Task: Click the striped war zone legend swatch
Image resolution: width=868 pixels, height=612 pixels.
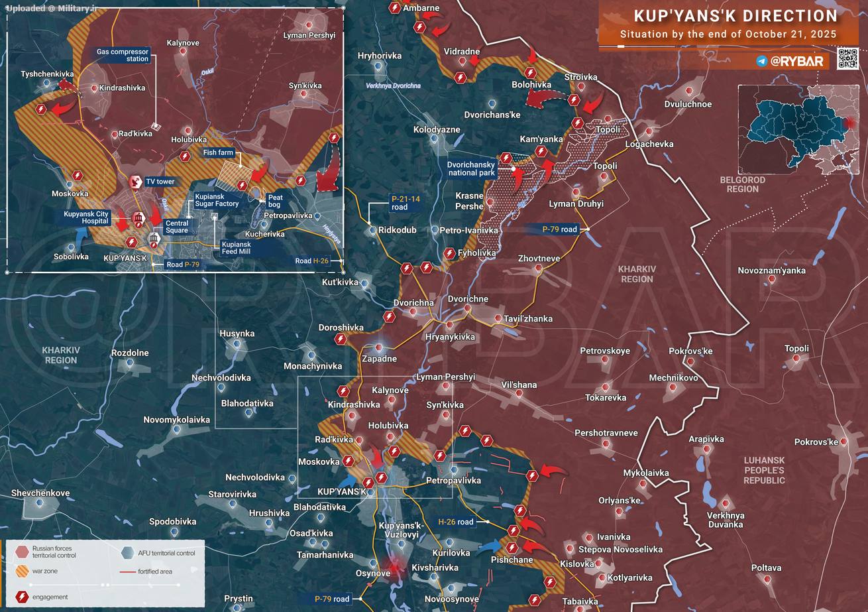Action: (23, 570)
